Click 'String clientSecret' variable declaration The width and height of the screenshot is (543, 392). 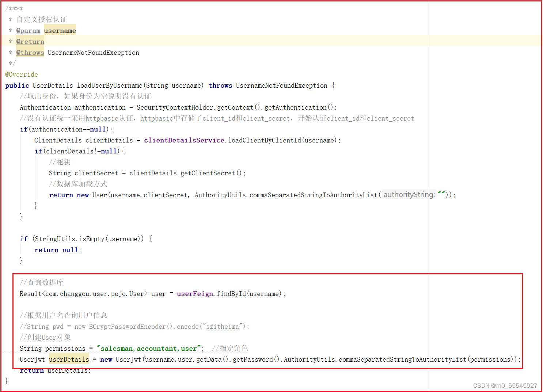[x=84, y=173]
